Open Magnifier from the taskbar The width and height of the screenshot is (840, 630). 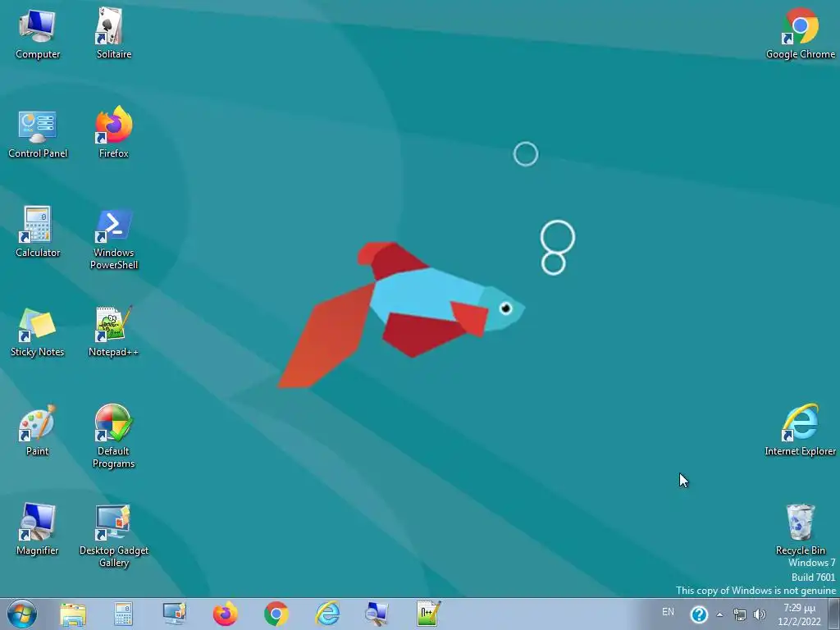[377, 614]
